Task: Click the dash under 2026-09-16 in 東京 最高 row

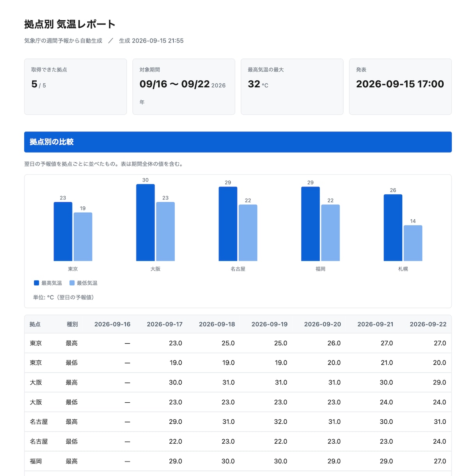Action: tap(127, 343)
